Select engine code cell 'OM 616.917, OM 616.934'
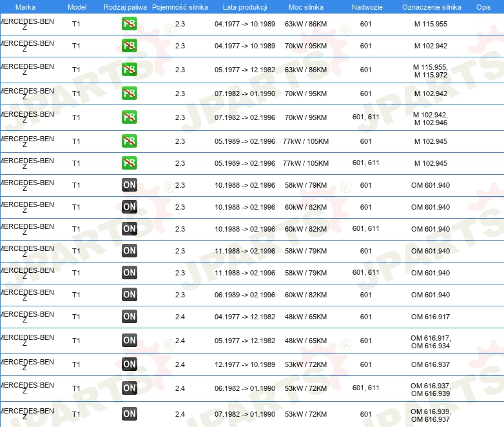 point(431,342)
